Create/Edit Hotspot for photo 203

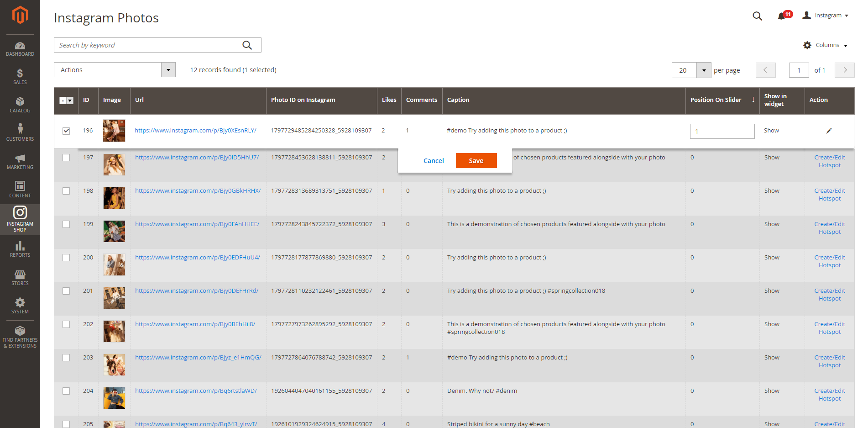pyautogui.click(x=829, y=361)
